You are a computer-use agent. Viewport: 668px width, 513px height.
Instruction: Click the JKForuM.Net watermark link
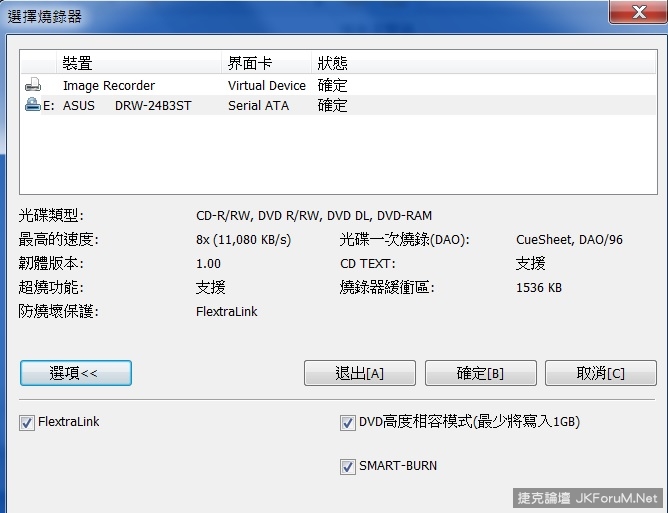[x=598, y=498]
